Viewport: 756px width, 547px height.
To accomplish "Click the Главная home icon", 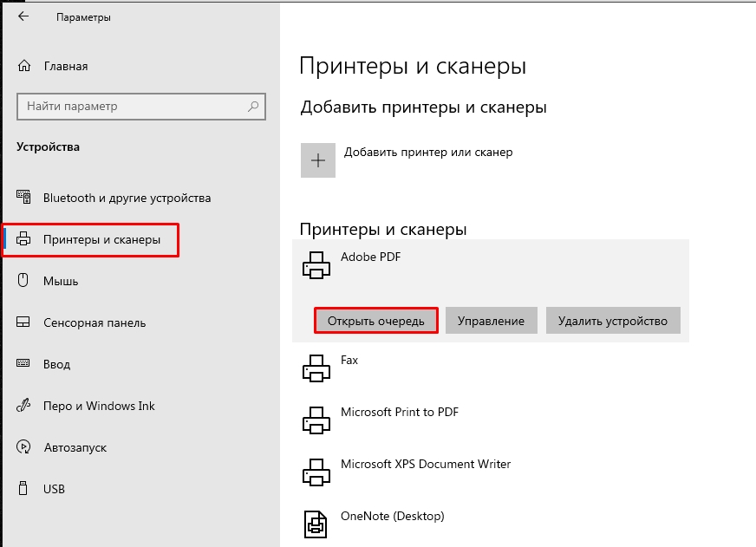I will [x=24, y=66].
